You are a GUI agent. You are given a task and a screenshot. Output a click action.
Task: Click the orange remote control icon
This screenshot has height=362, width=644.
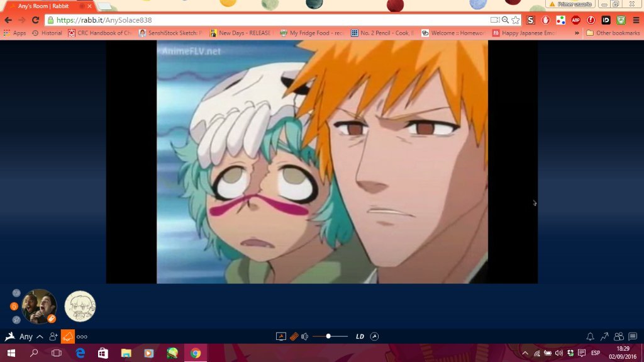click(294, 336)
